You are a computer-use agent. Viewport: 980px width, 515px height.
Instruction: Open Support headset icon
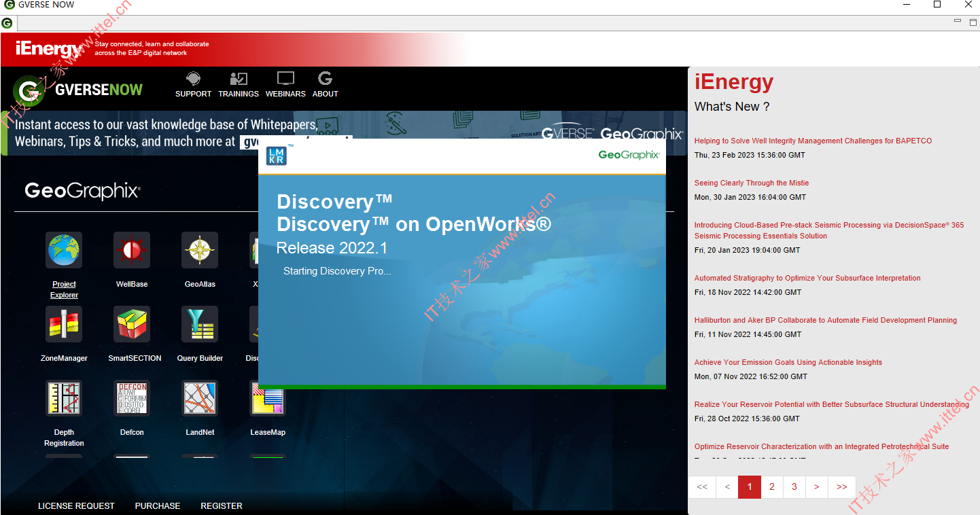193,79
